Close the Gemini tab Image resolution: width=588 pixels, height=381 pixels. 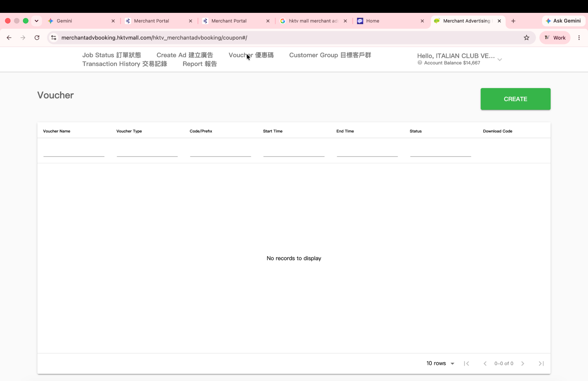coord(113,21)
